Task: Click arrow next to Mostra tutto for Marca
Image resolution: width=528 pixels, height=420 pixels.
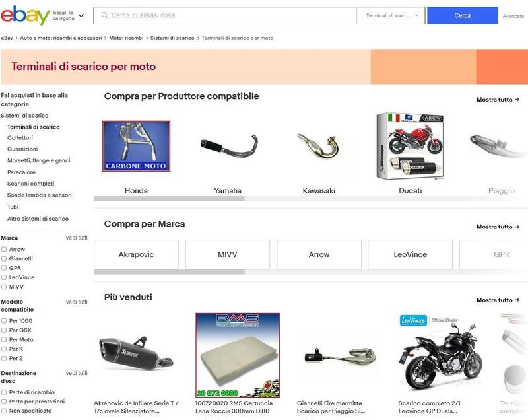Action: [x=517, y=227]
